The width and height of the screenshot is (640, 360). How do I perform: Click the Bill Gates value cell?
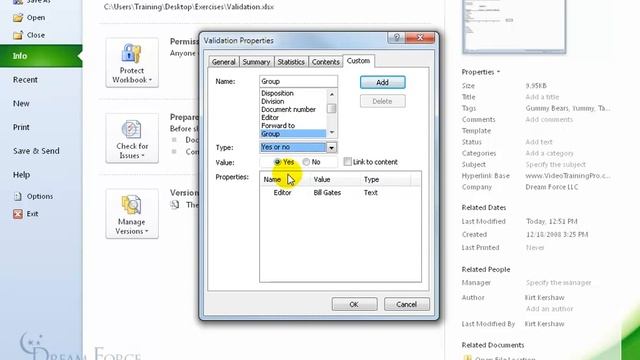point(327,193)
